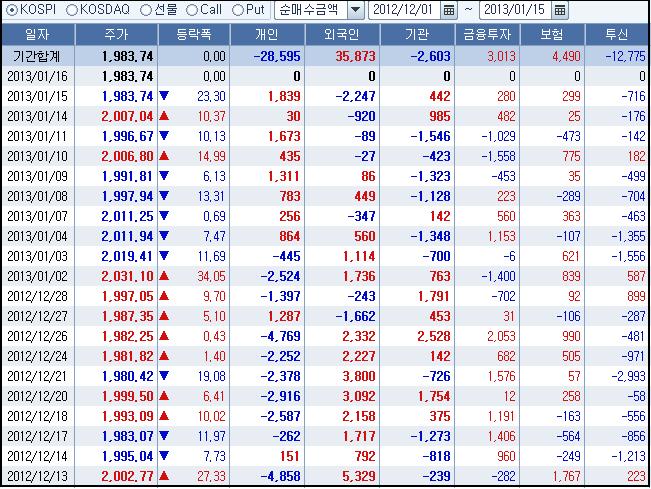Click the 기관 column header
This screenshot has height=489, width=651.
(x=417, y=34)
